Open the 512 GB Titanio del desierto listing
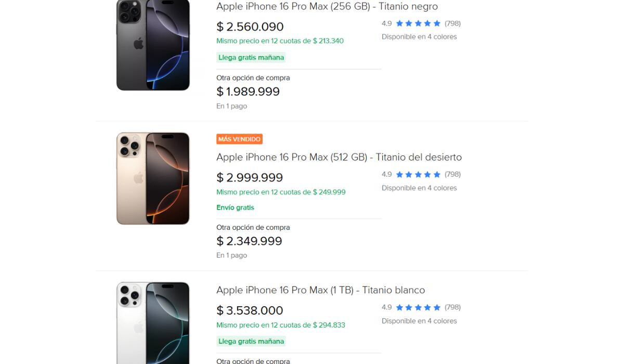The height and width of the screenshot is (364, 624). [x=339, y=157]
